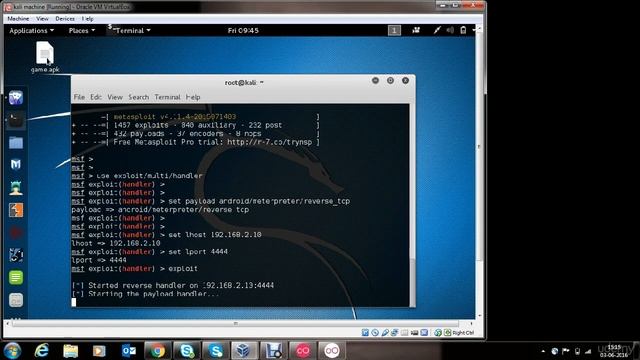Click the Windows taskbar clock date
640x360 pixels.
pos(614,355)
